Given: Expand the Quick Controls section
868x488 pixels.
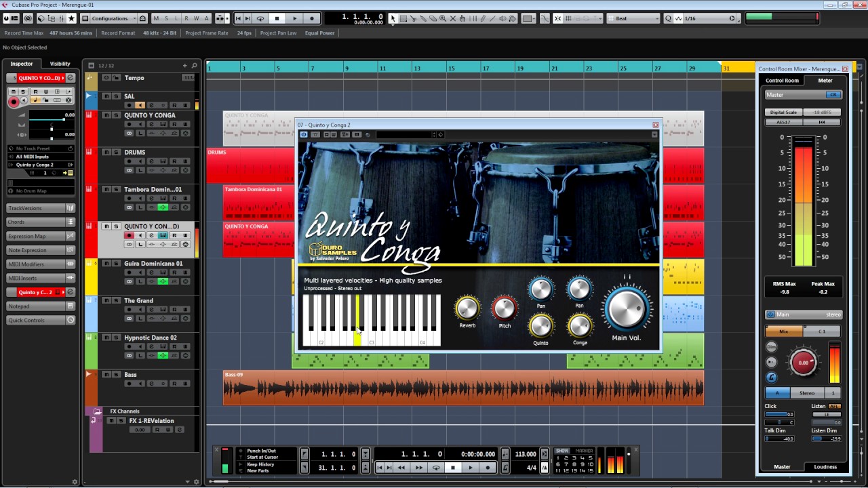Looking at the screenshot, I should pyautogui.click(x=41, y=320).
